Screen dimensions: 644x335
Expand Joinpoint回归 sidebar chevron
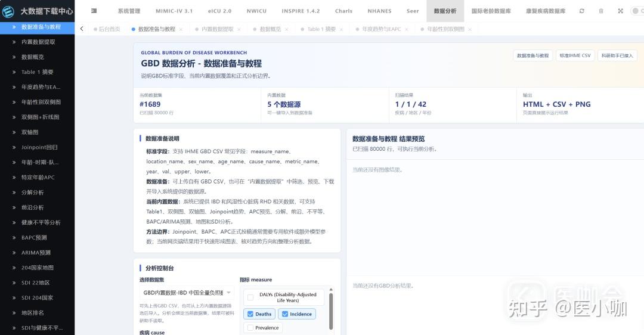pos(14,147)
